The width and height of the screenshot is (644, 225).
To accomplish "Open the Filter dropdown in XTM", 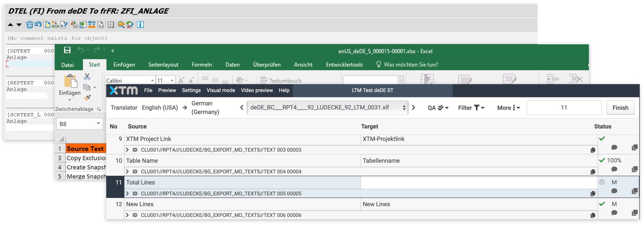I will (471, 108).
